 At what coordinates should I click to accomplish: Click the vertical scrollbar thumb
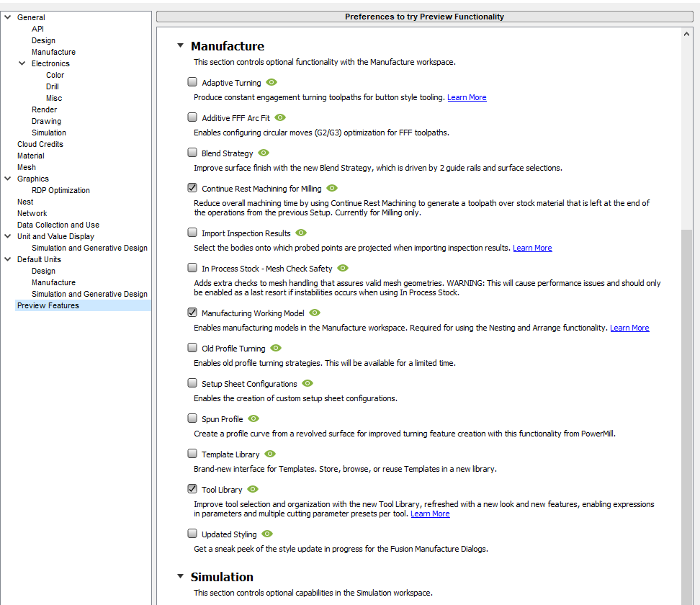coord(686,417)
